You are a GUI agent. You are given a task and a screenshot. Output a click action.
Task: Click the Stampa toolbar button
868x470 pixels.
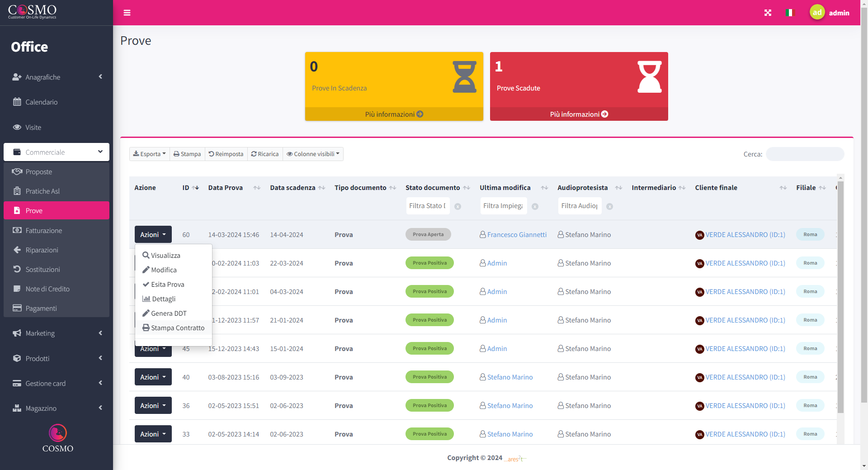point(187,154)
